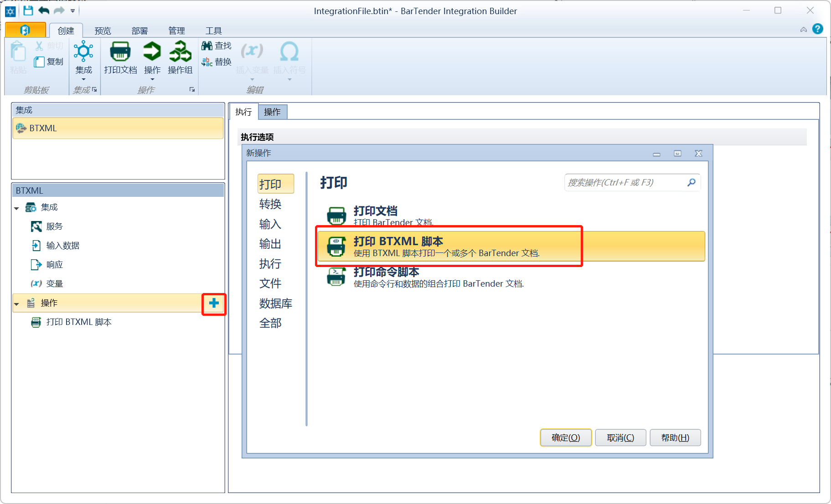The height and width of the screenshot is (504, 831).
Task: Click the Save icon in quick access toolbar
Action: [x=28, y=10]
